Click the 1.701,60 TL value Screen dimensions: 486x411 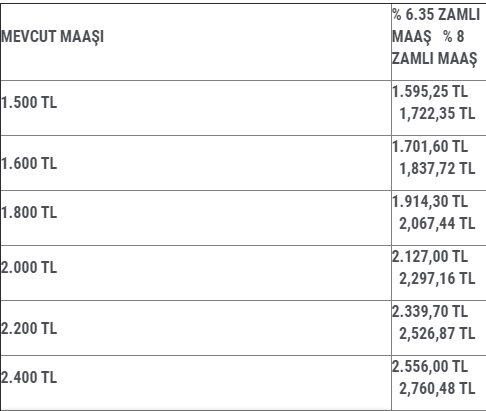(430, 147)
